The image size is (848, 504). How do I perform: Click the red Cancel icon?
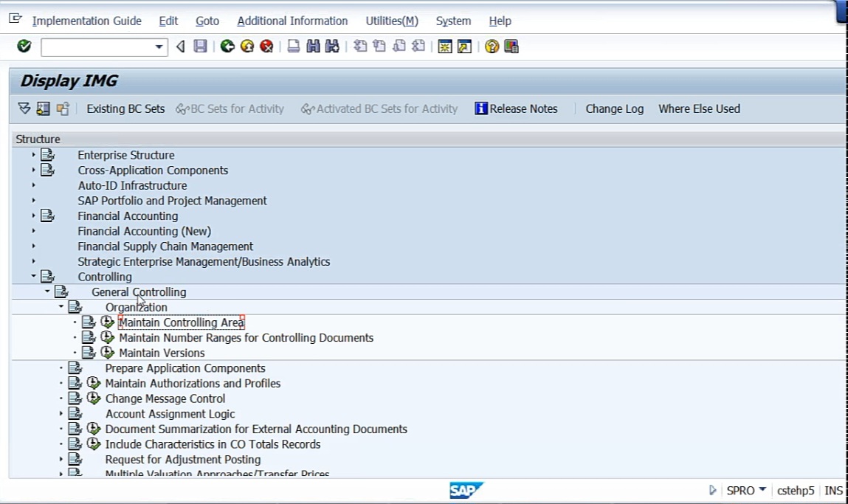point(266,46)
